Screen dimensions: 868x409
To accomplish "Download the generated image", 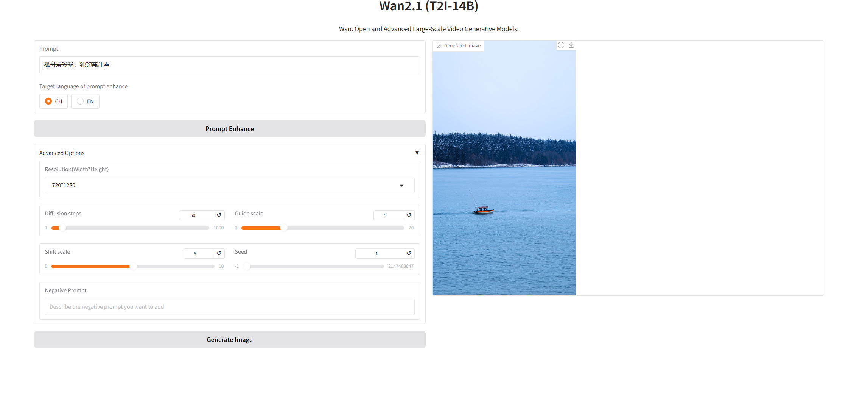I will (x=571, y=45).
